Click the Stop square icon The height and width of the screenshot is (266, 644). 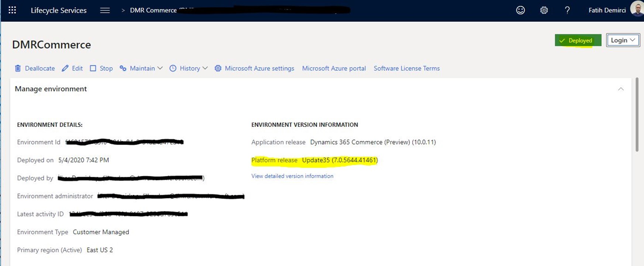tap(93, 68)
